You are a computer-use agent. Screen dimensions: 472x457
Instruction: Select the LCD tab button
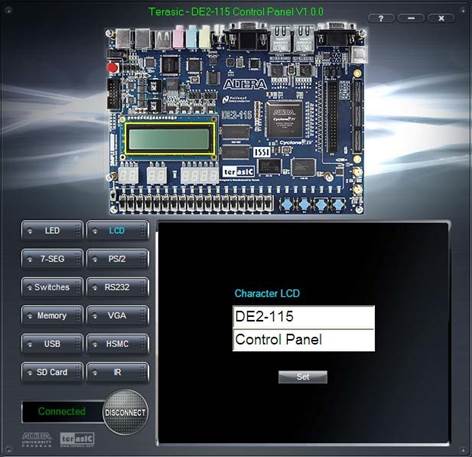click(x=117, y=230)
